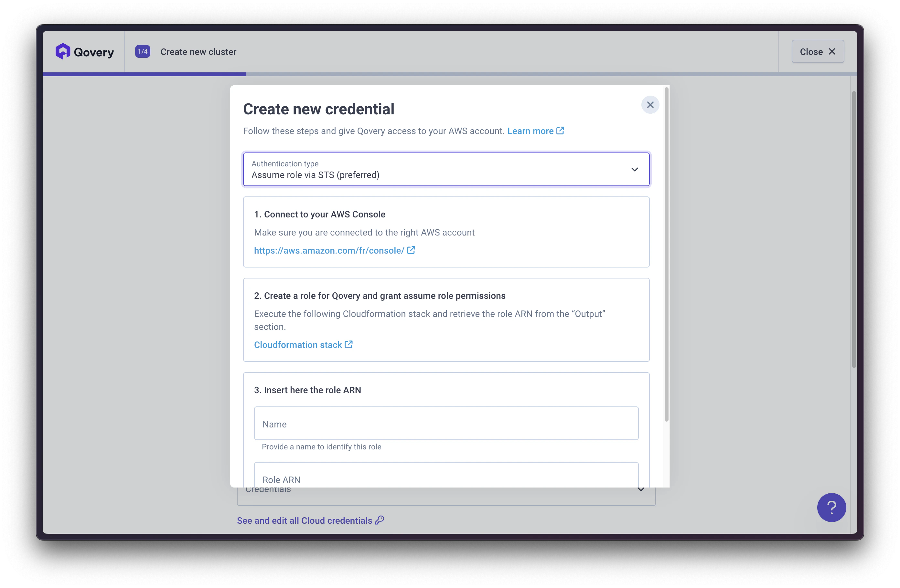Follow the Learn more link
Viewport: 900px width, 588px height.
[531, 131]
